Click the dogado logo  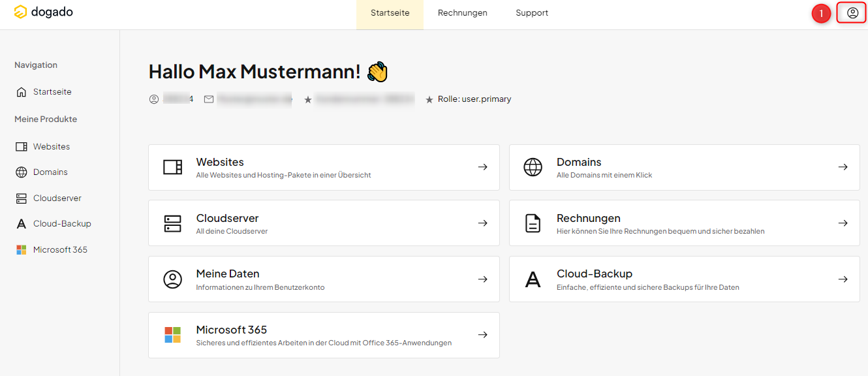(x=43, y=12)
